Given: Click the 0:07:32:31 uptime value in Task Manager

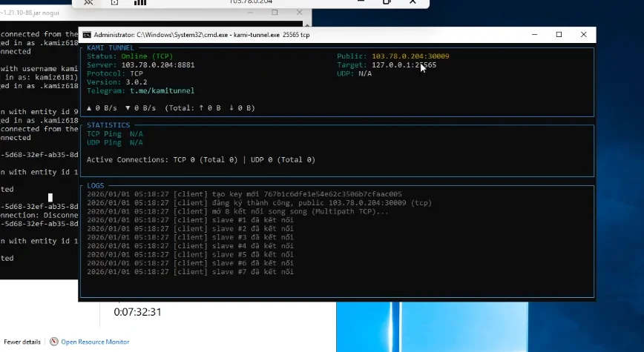Looking at the screenshot, I should tap(137, 312).
